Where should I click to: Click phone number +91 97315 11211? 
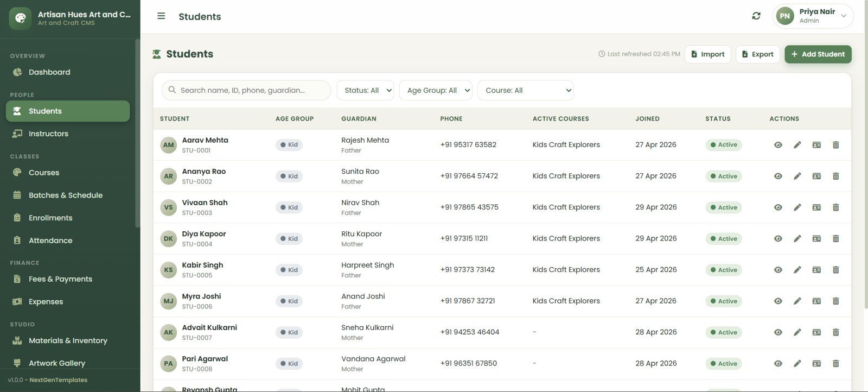(x=464, y=238)
